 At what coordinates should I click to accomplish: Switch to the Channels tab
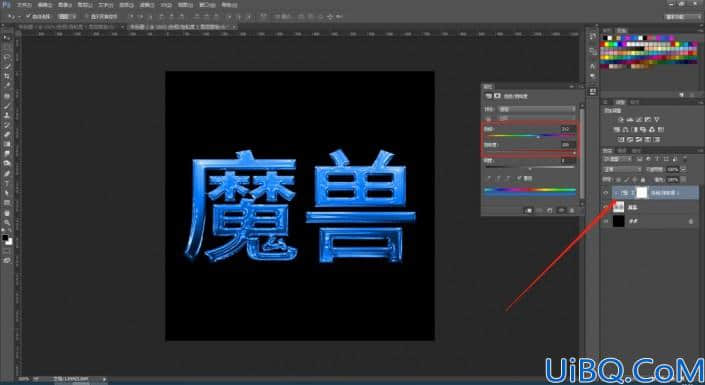point(622,150)
